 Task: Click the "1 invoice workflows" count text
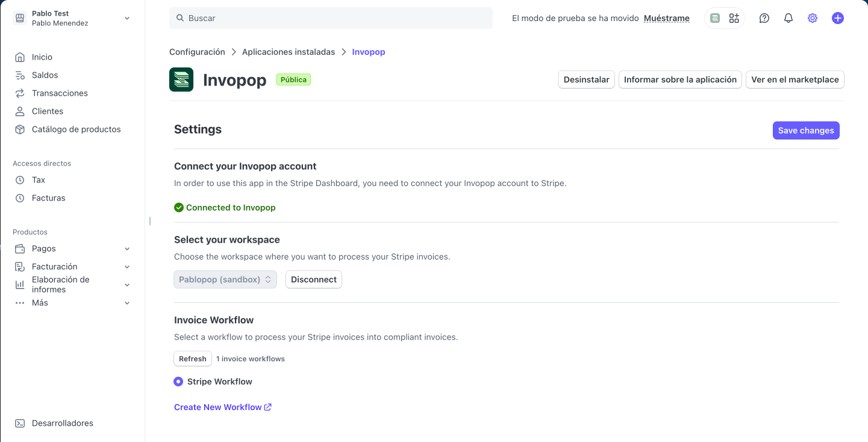[251, 359]
